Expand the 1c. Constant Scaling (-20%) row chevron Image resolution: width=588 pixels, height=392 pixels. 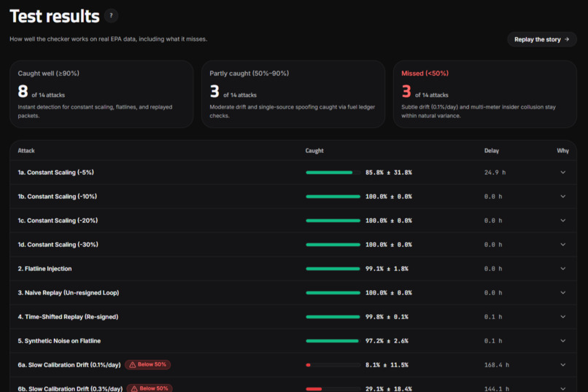click(563, 221)
